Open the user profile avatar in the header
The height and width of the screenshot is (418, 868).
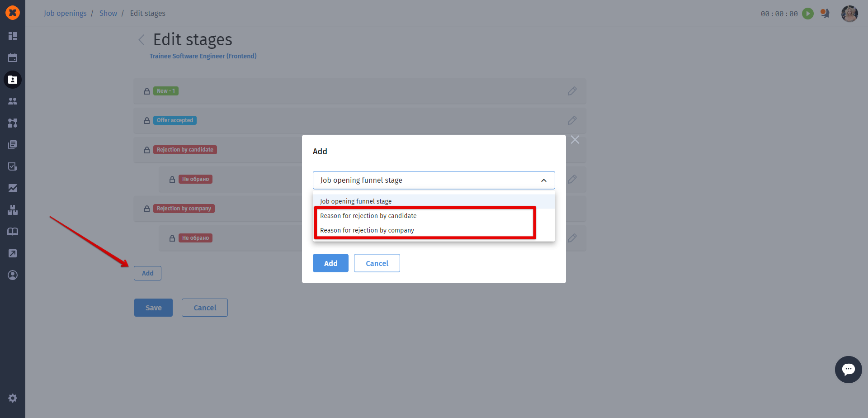(x=849, y=14)
